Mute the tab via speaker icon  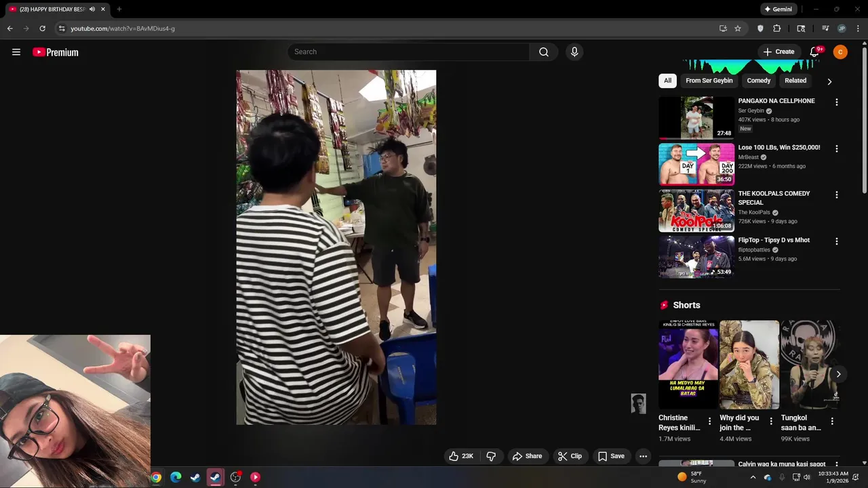92,9
